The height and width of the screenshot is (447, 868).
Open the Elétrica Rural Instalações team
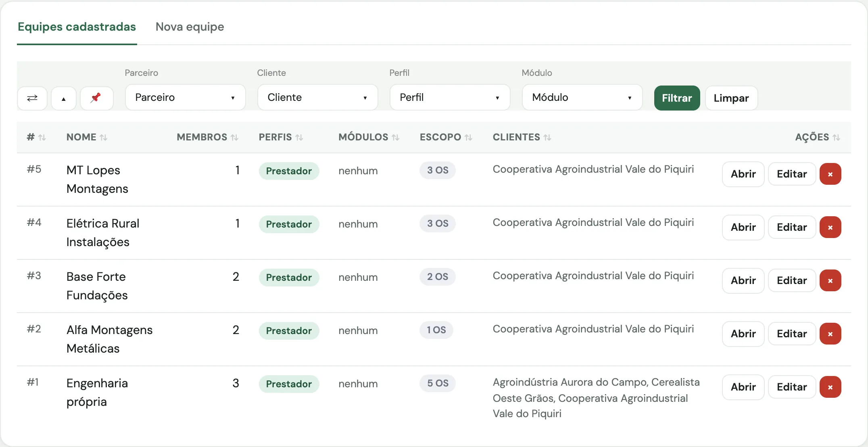click(x=743, y=227)
